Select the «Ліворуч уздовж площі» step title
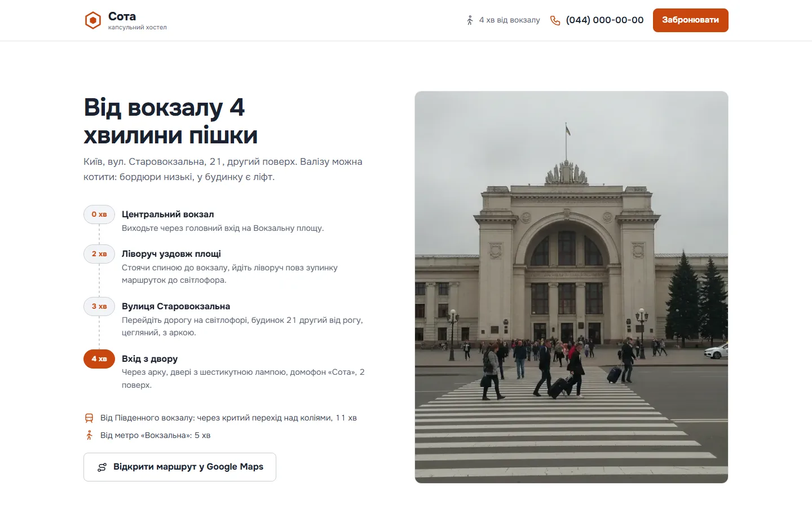Viewport: 812px width, 508px height. click(171, 254)
